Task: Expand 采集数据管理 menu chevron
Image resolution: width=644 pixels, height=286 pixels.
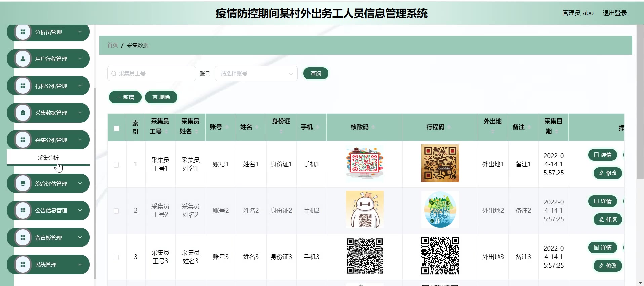Action: pos(80,112)
